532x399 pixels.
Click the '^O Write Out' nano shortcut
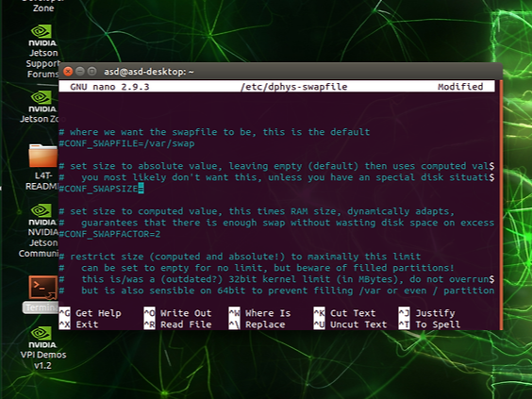pyautogui.click(x=177, y=313)
